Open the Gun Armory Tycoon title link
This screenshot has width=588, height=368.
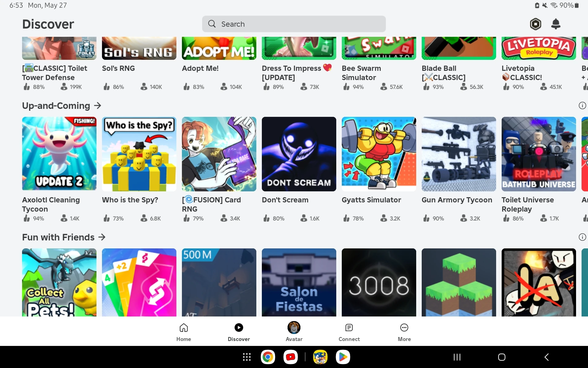coord(457,200)
